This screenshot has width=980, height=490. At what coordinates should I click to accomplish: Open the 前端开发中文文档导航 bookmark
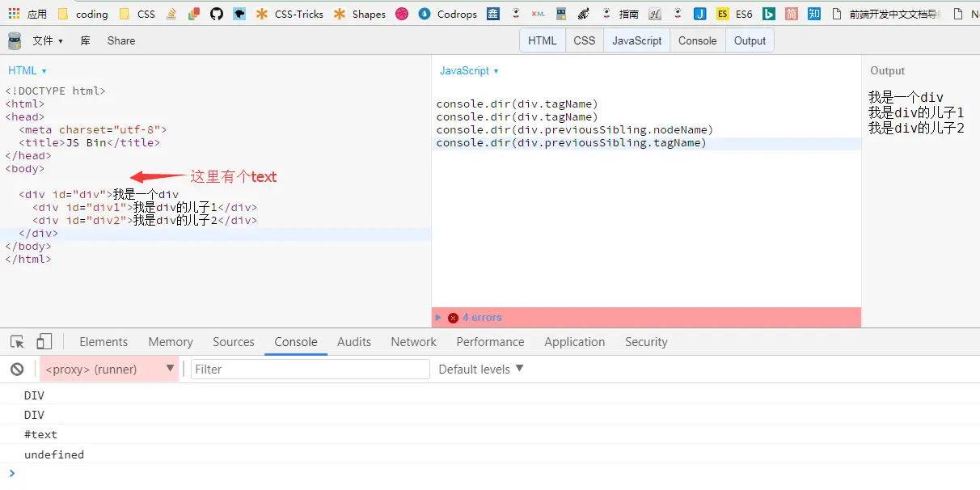pos(886,14)
